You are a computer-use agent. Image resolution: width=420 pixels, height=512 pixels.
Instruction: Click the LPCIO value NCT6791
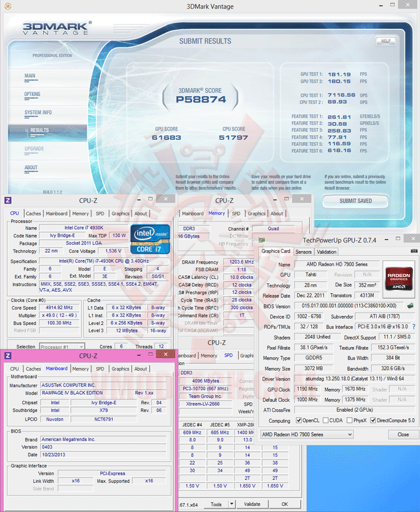[x=103, y=419]
